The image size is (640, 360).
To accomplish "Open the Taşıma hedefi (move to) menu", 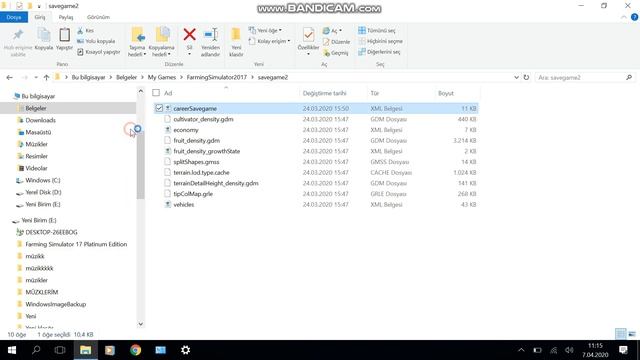I will pos(137,42).
